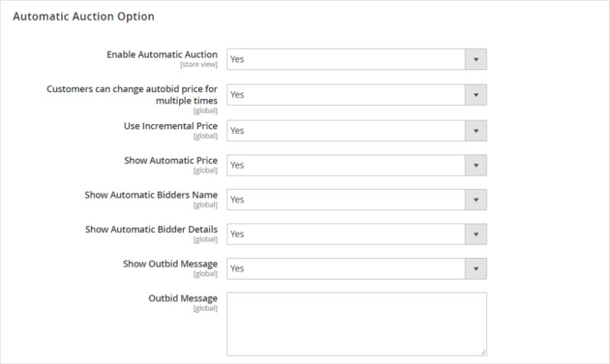Click inside the Outbid Message text area
The width and height of the screenshot is (610, 364).
coord(356,324)
